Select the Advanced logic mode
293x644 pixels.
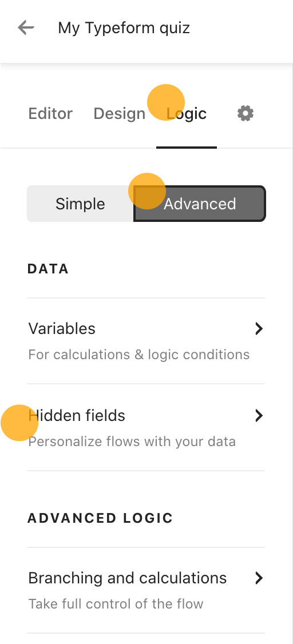click(200, 204)
